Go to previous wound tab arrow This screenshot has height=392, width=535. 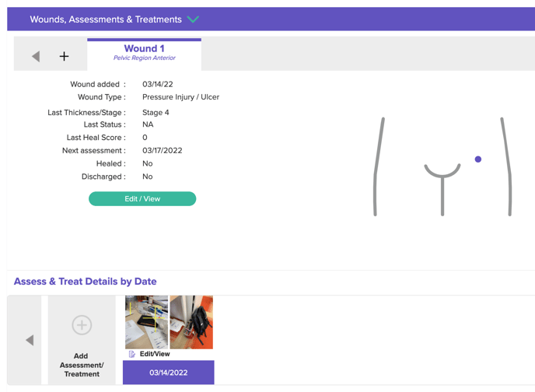tap(36, 56)
